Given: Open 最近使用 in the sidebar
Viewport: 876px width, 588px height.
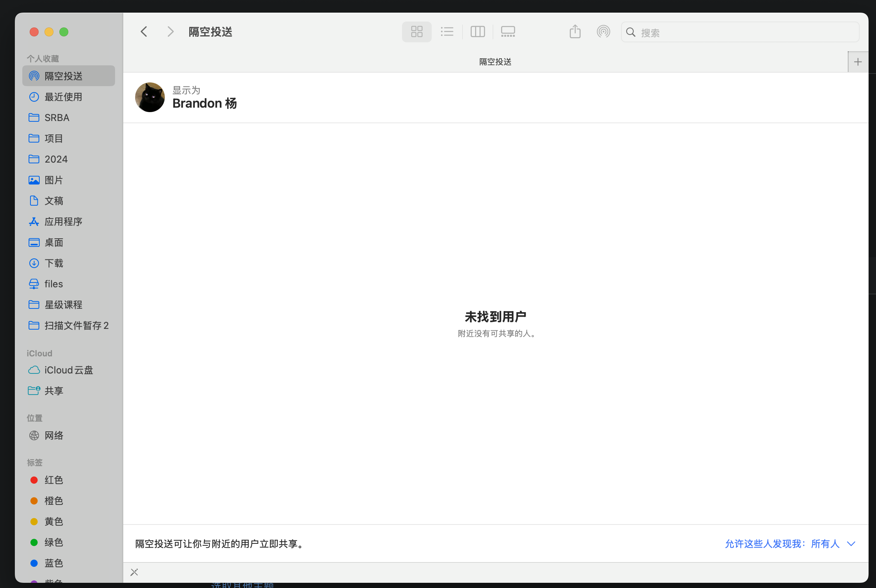Looking at the screenshot, I should coord(63,97).
